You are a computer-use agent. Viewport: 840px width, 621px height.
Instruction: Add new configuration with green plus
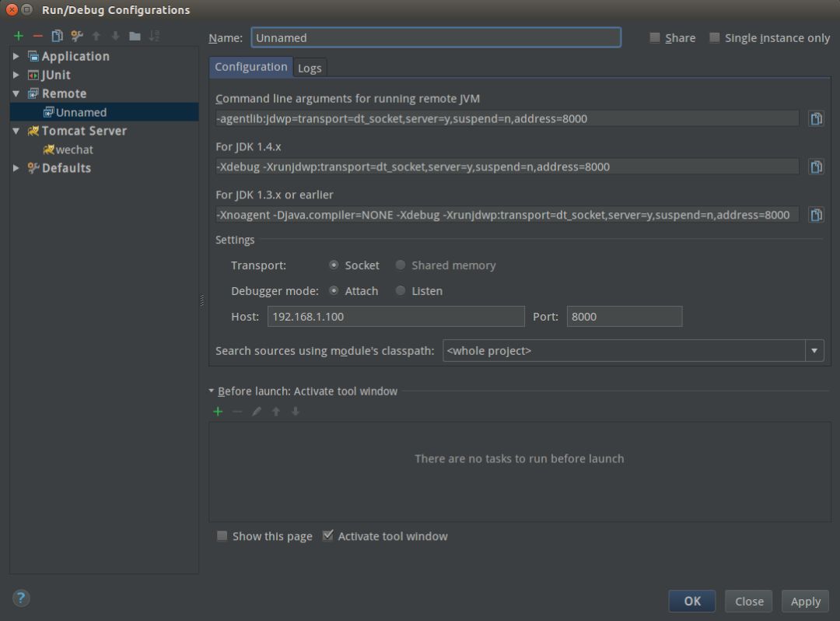click(19, 36)
